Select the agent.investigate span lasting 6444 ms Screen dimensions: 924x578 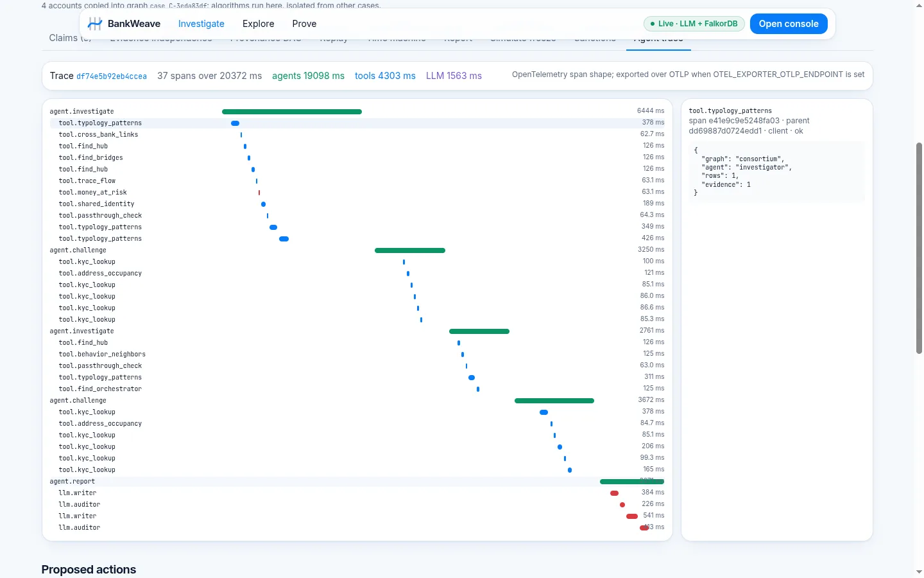(x=357, y=111)
